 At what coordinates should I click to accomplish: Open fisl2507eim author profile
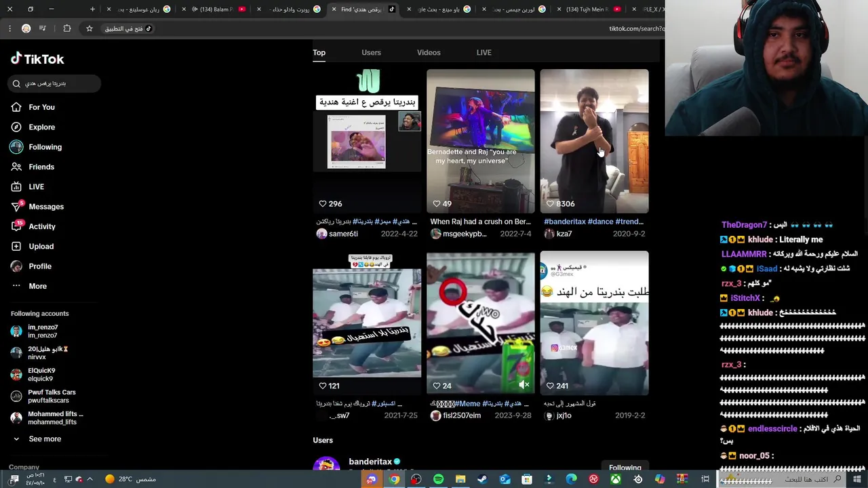[x=456, y=415]
